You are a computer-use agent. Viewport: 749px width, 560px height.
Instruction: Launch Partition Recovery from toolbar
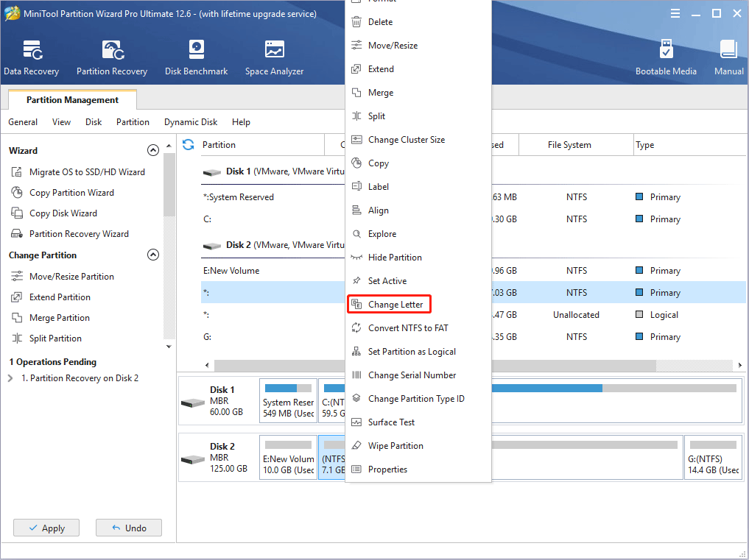(x=112, y=58)
